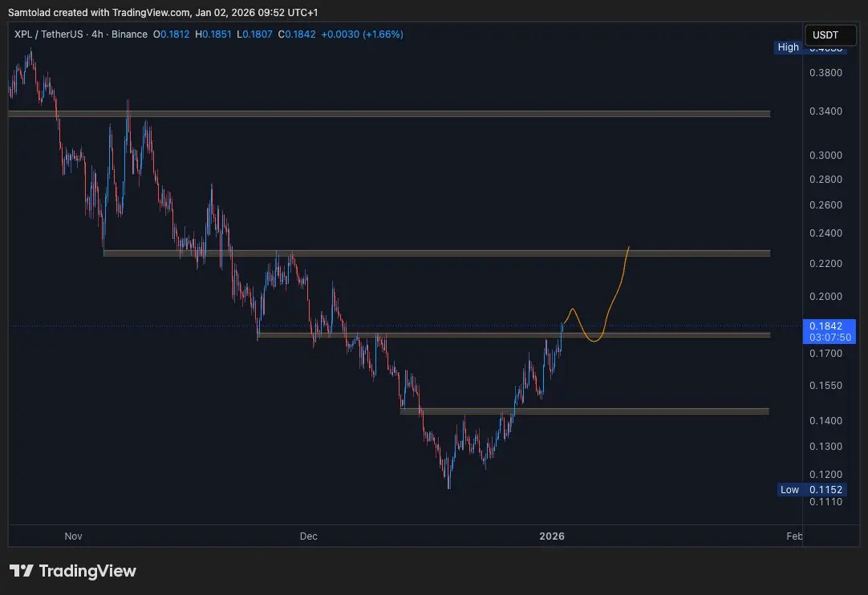
Task: Select the horizontal zone near 0.3400
Action: click(389, 114)
